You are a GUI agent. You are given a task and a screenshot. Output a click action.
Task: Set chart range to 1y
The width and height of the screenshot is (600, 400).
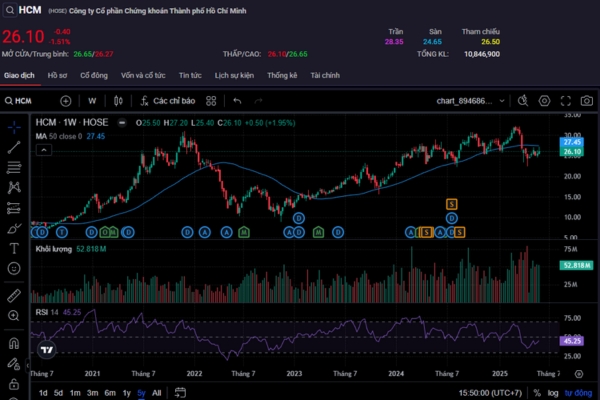point(127,393)
